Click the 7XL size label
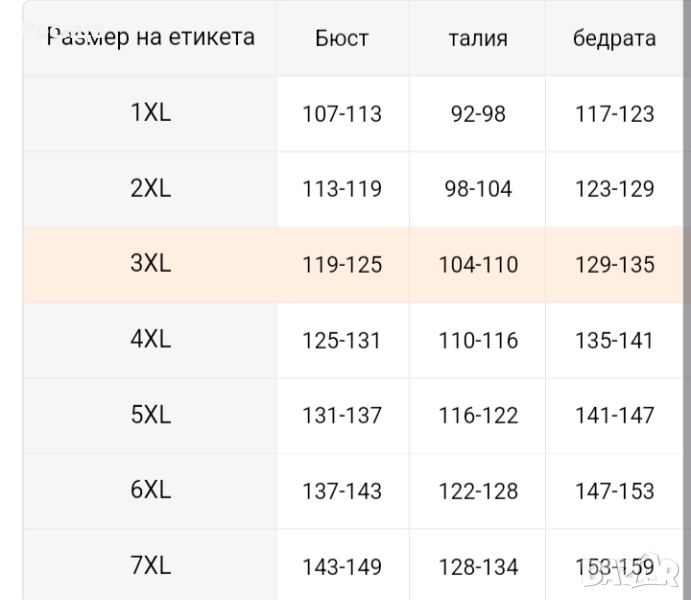691x600 pixels. 151,567
